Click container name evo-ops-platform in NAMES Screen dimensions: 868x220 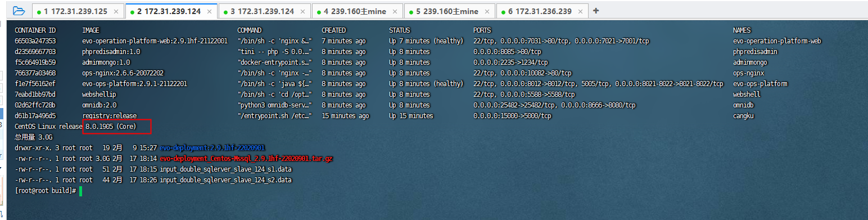click(x=760, y=84)
